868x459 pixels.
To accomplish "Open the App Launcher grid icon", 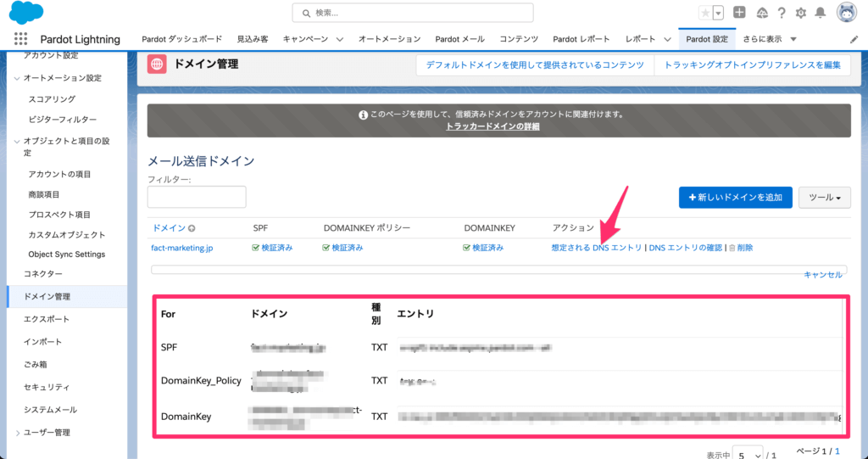I will tap(20, 38).
